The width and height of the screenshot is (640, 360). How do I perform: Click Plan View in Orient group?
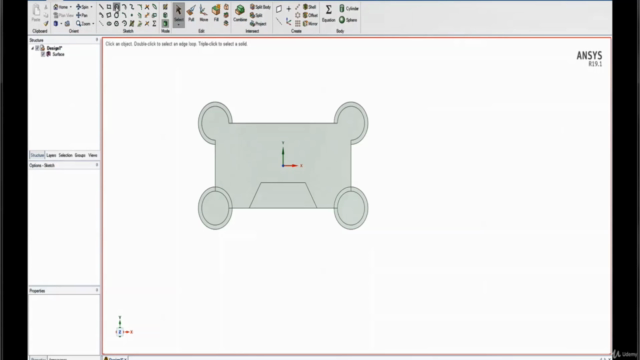click(64, 15)
